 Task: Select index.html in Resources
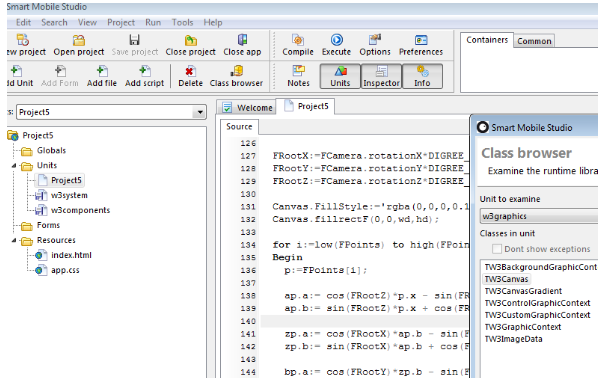point(71,255)
